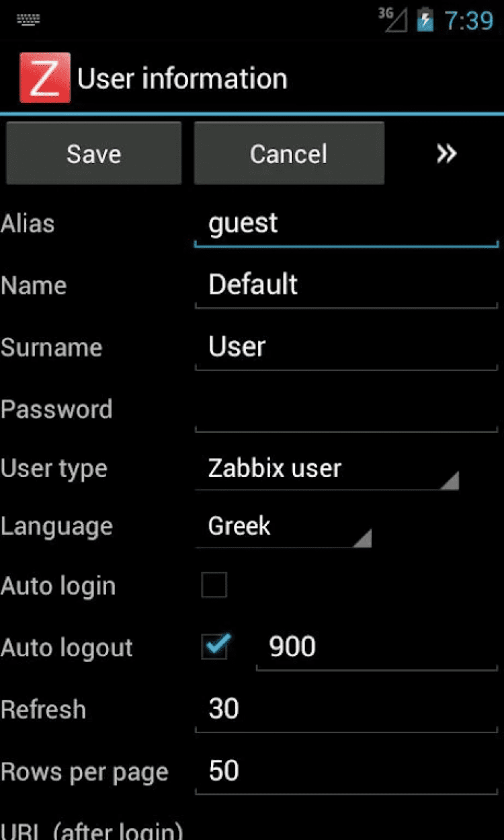Open the Language dropdown showing Greek
The height and width of the screenshot is (840, 504).
click(x=283, y=526)
